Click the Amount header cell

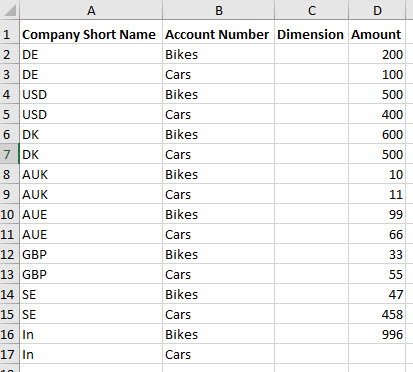click(377, 34)
